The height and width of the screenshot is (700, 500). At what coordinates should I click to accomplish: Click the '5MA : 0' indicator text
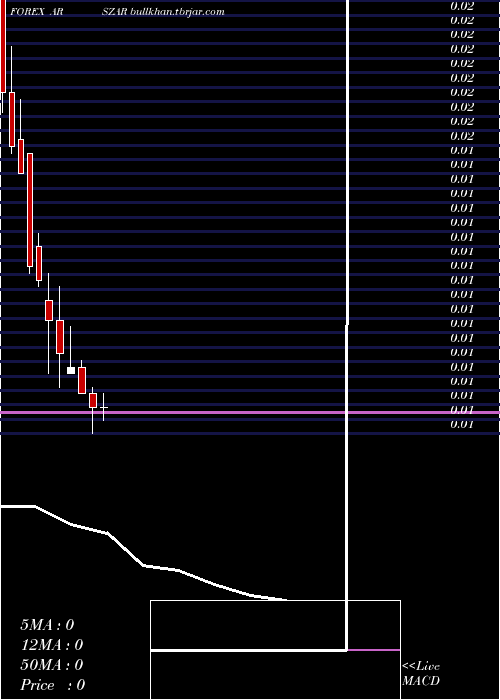click(47, 625)
